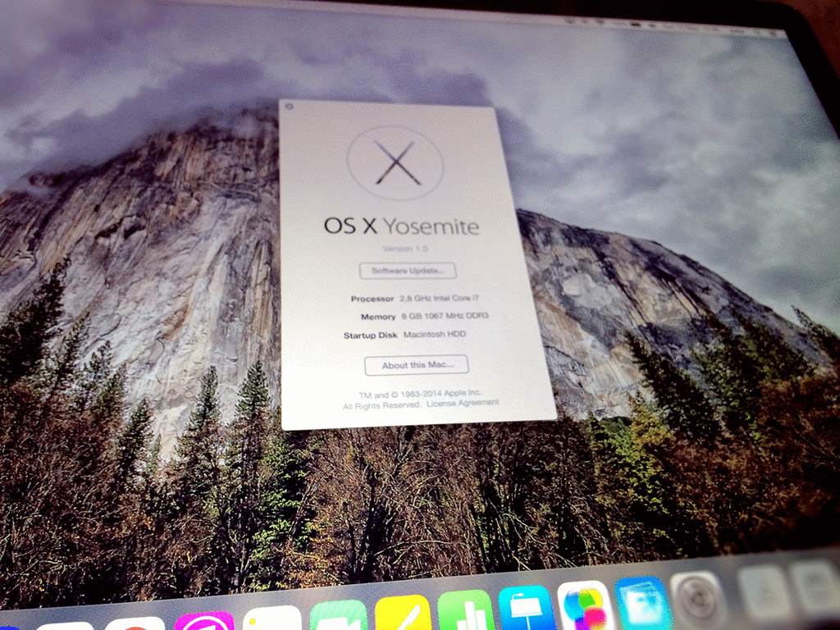The height and width of the screenshot is (630, 840).
Task: Open the magenta circular dock icon
Action: pos(204,622)
